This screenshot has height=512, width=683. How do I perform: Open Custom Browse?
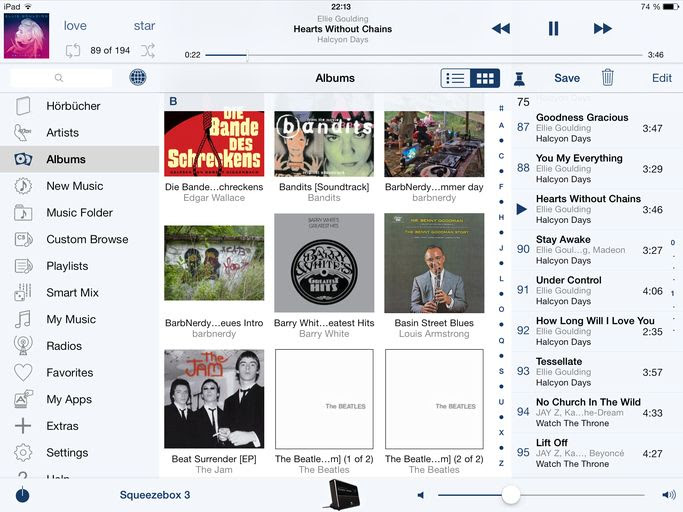pyautogui.click(x=80, y=239)
